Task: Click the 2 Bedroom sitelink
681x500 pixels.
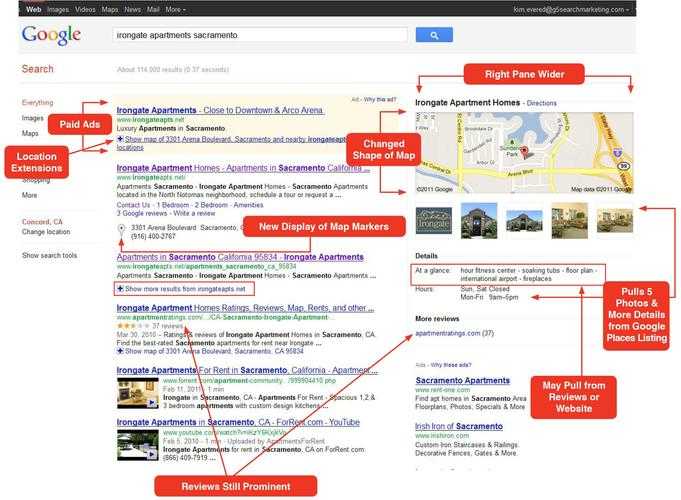Action: tap(211, 205)
